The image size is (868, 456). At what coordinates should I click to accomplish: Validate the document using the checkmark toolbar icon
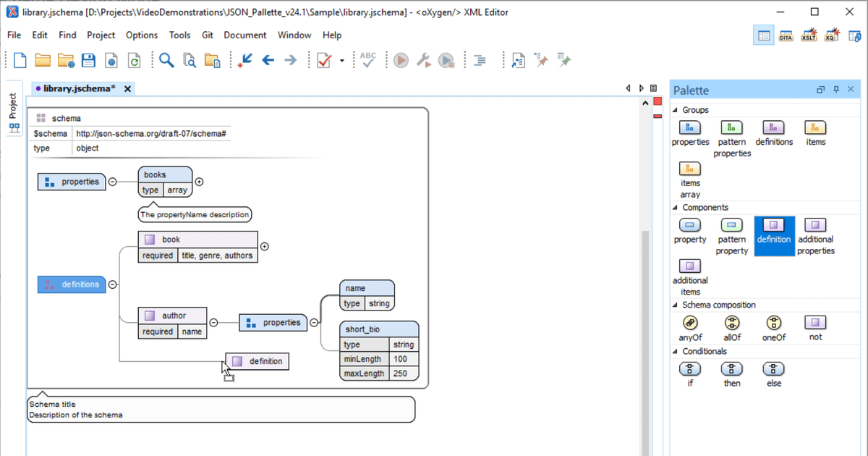tap(323, 60)
